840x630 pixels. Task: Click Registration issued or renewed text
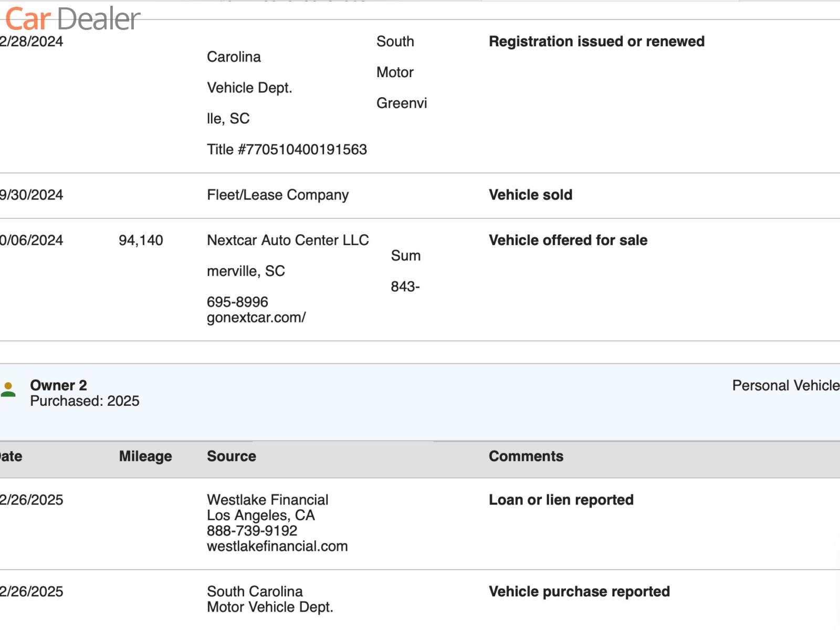click(x=596, y=41)
